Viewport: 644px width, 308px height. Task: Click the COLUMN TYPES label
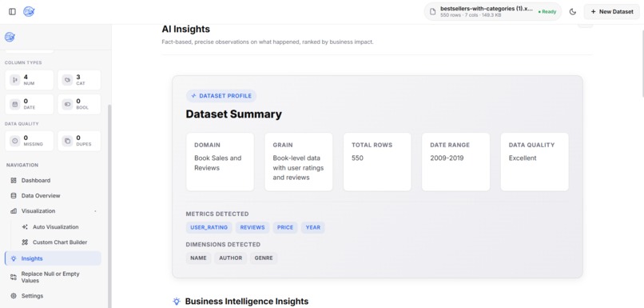pyautogui.click(x=23, y=62)
